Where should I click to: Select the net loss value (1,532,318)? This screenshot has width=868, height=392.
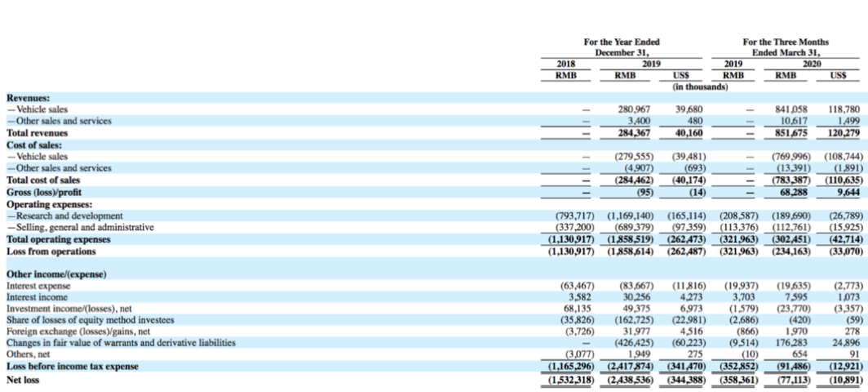(x=571, y=380)
